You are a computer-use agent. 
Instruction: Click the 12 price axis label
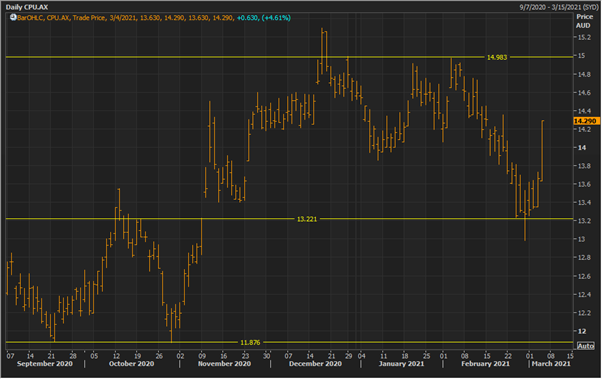click(581, 331)
